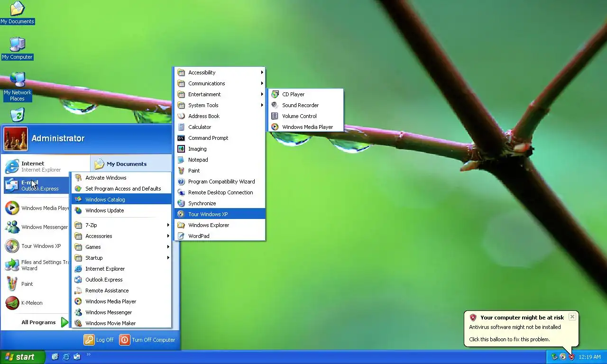The width and height of the screenshot is (607, 364).
Task: Open Set Program Access and Defaults icon
Action: pyautogui.click(x=78, y=189)
